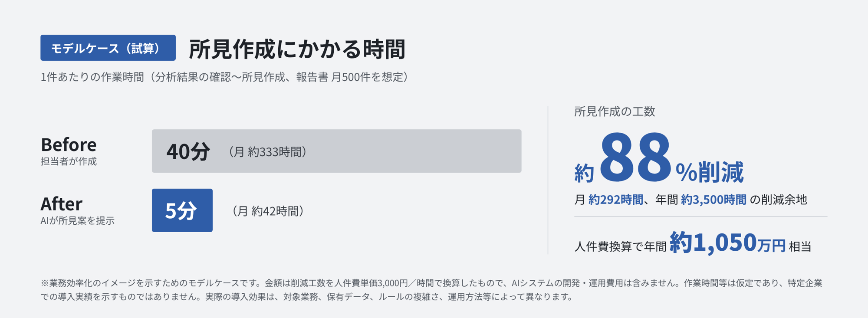The height and width of the screenshot is (318, 868).
Task: Click the 月 約333時間 text
Action: [x=268, y=152]
